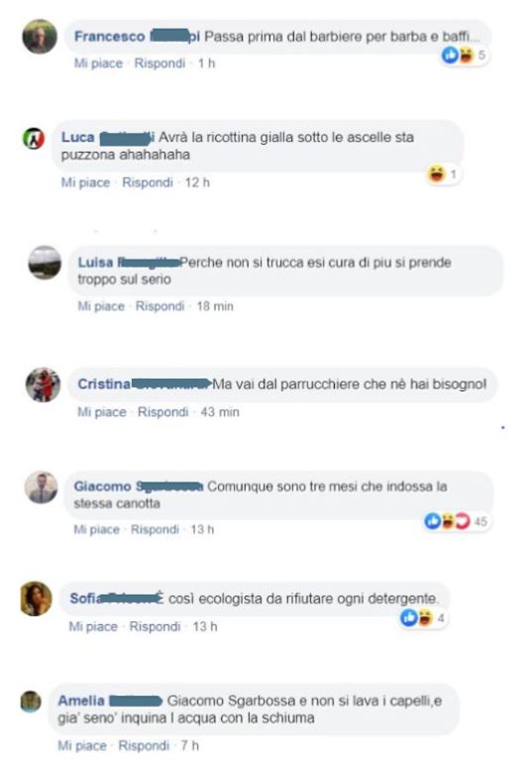
Task: Reply to Amelia's comment via Rispondi
Action: coord(144,746)
